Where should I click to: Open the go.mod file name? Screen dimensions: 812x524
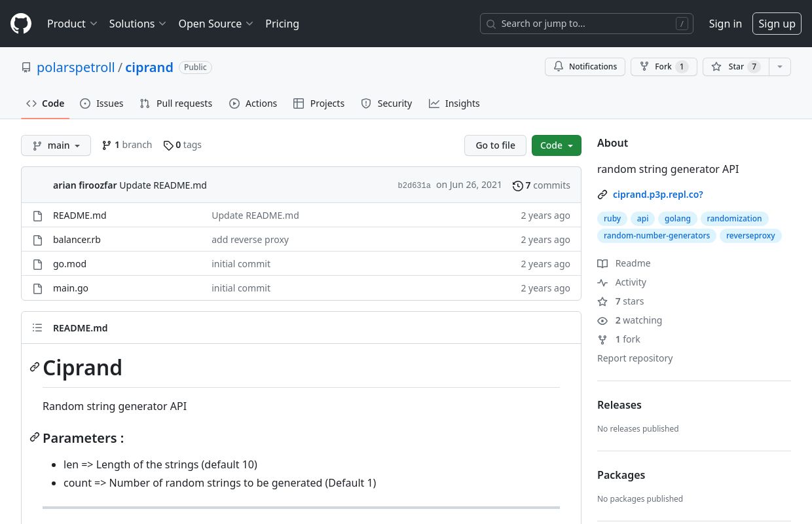[x=69, y=264]
